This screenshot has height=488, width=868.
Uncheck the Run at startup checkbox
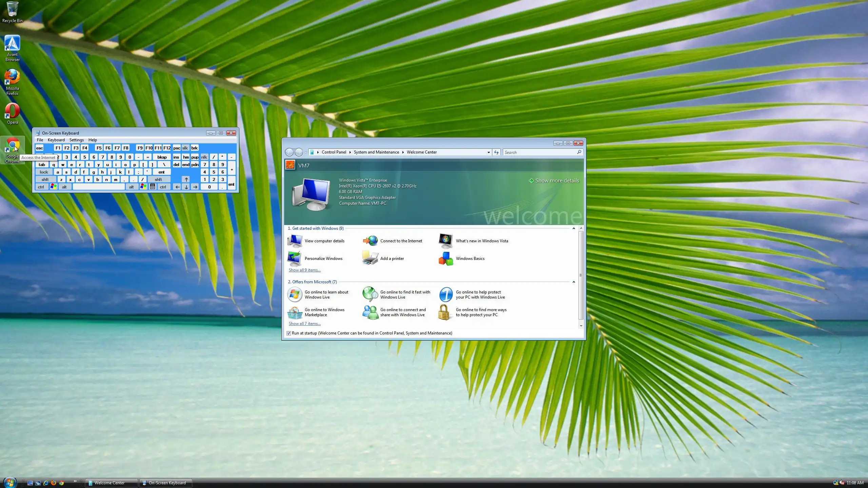click(x=289, y=333)
